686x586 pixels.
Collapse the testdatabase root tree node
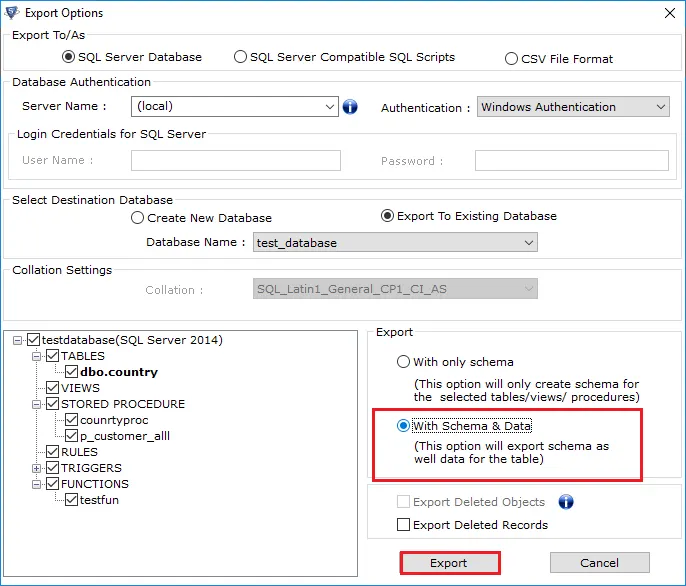[18, 340]
